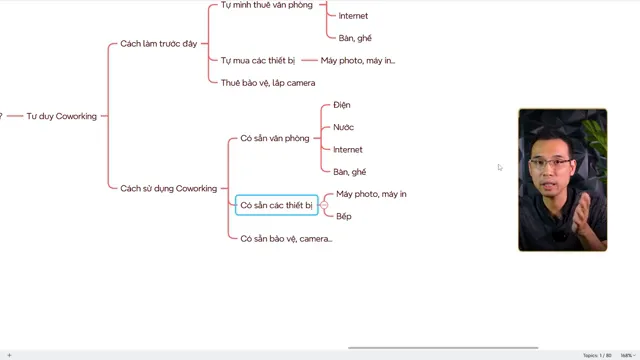The image size is (640, 360).
Task: Click the 'Điện' subtopic
Action: [342, 105]
